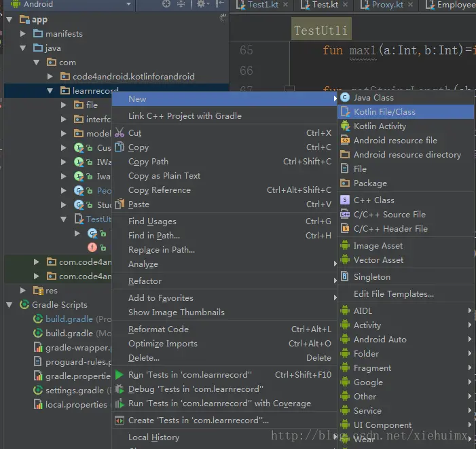Select Replace in Path... entry
Screen dimensions: 476x449
click(x=225, y=250)
